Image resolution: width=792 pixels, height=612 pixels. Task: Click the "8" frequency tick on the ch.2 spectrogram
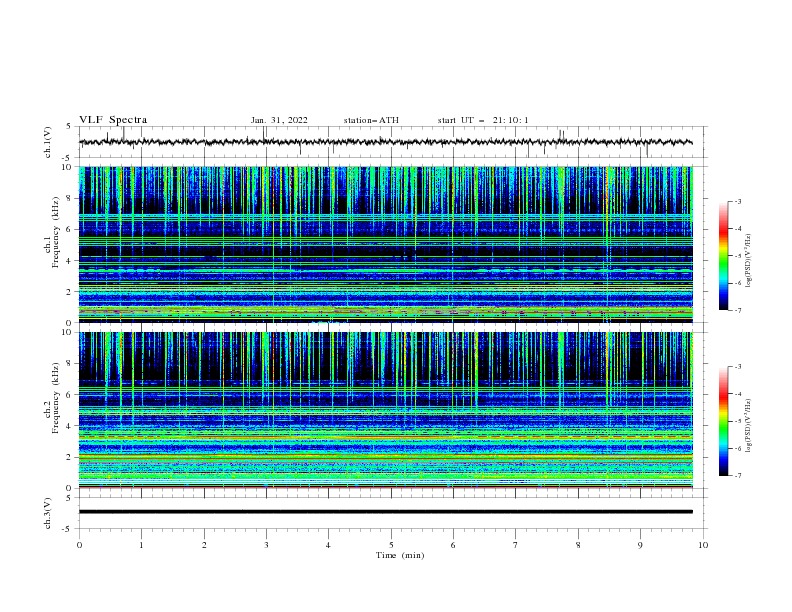coord(69,364)
